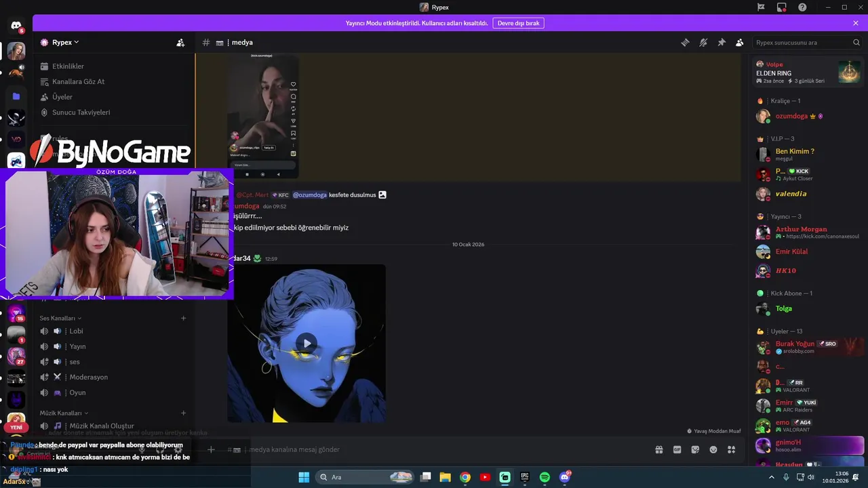Toggle channel notification mute bell
Image resolution: width=868 pixels, height=488 pixels.
tap(703, 42)
